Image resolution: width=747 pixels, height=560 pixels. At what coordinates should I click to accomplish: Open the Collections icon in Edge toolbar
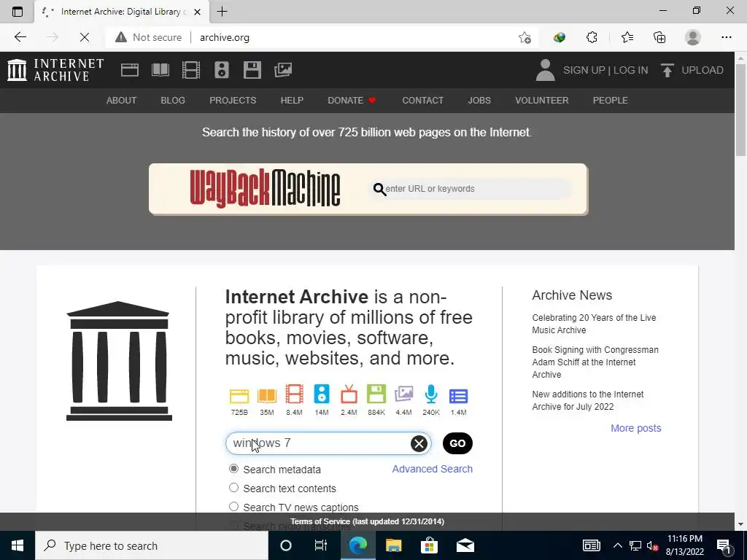coord(659,37)
